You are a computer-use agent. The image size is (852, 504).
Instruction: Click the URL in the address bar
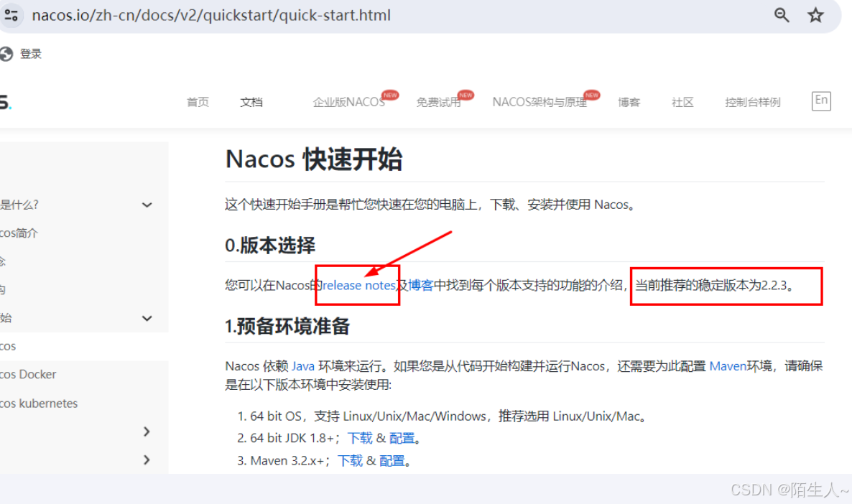coord(211,15)
